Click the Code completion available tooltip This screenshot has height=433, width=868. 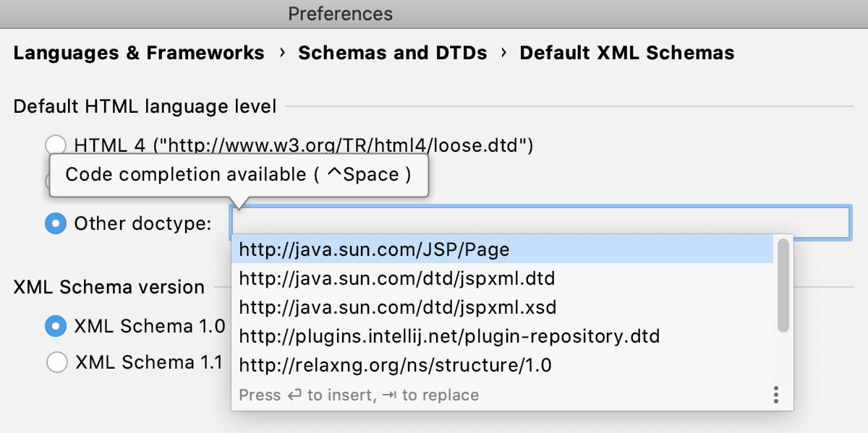pos(239,173)
